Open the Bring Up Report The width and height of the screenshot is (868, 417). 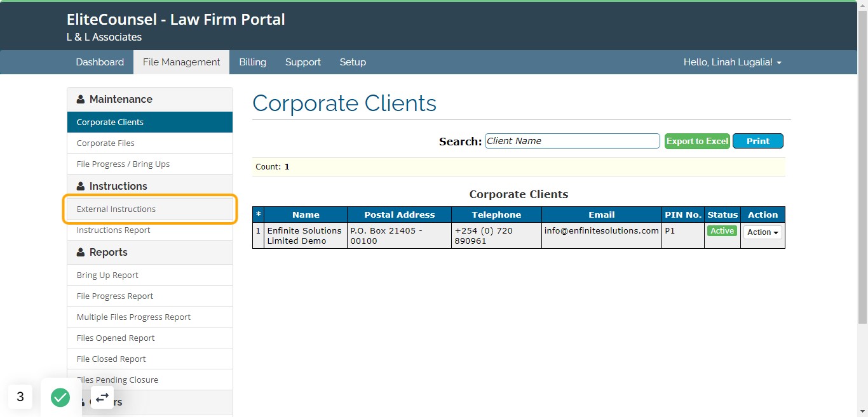point(150,275)
